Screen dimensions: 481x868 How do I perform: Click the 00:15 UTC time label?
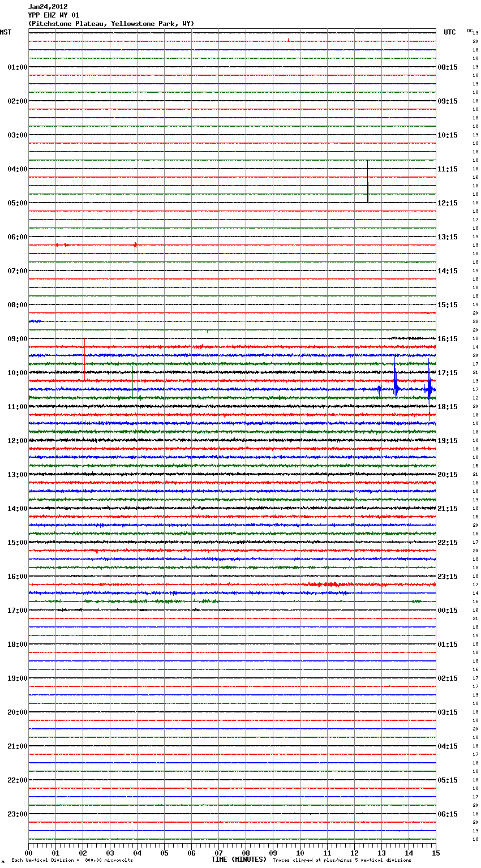(x=448, y=611)
